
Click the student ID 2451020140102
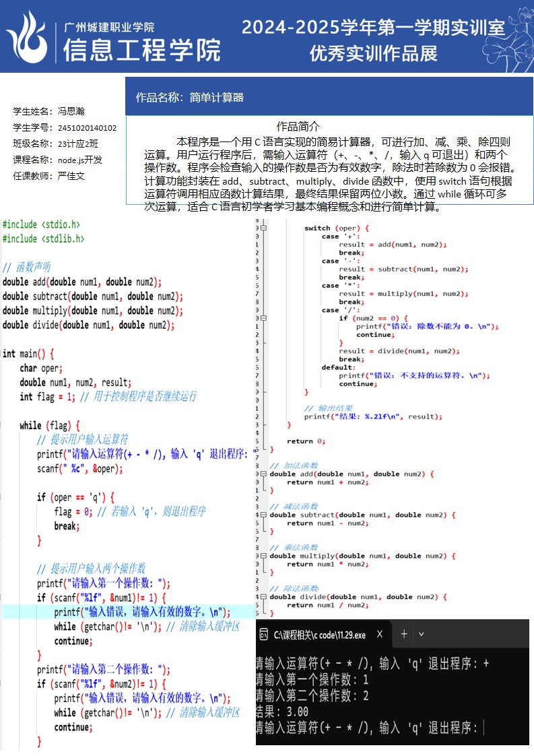tap(87, 128)
